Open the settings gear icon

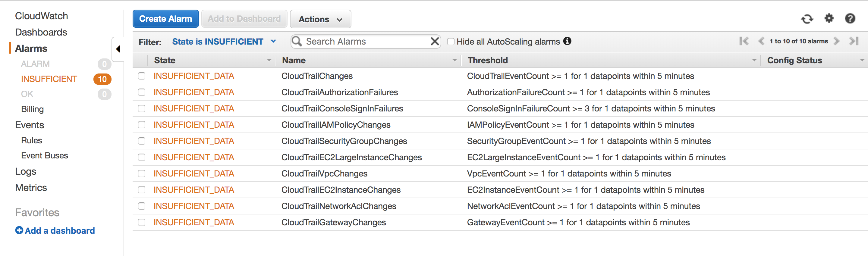pos(829,18)
